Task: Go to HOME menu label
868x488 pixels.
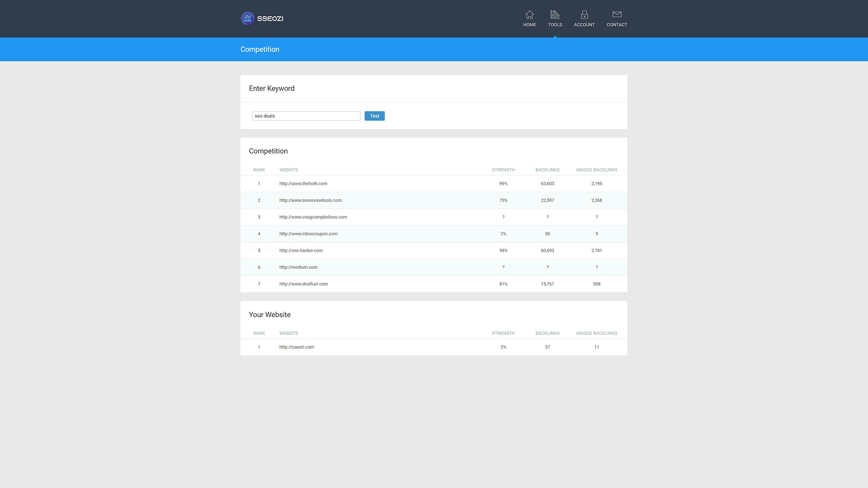Action: (x=529, y=25)
